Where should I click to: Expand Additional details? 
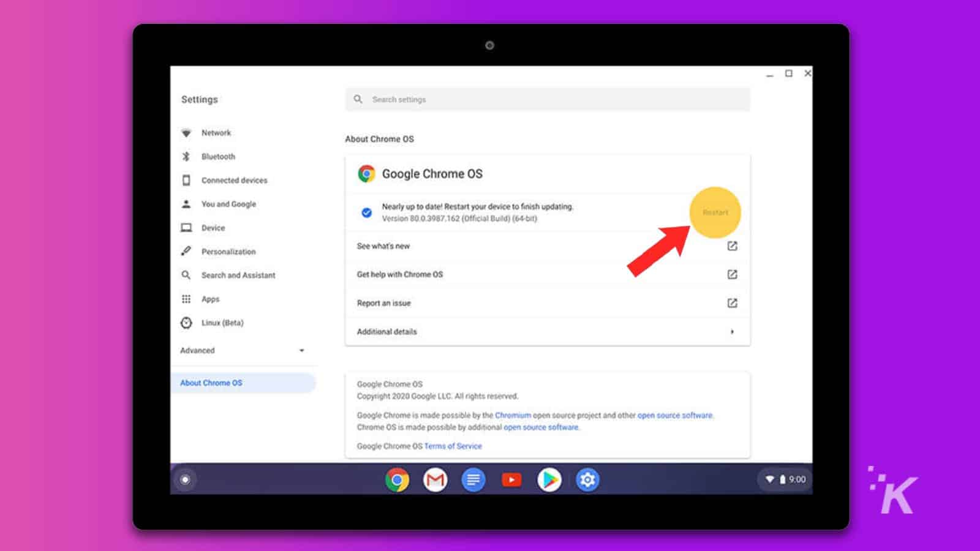click(733, 331)
